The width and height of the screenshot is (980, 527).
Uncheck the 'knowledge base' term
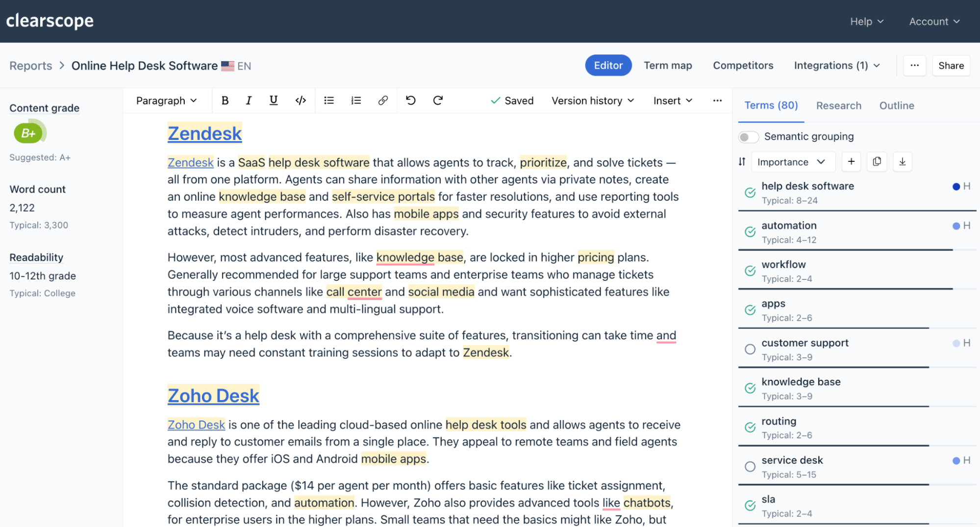[x=750, y=388]
